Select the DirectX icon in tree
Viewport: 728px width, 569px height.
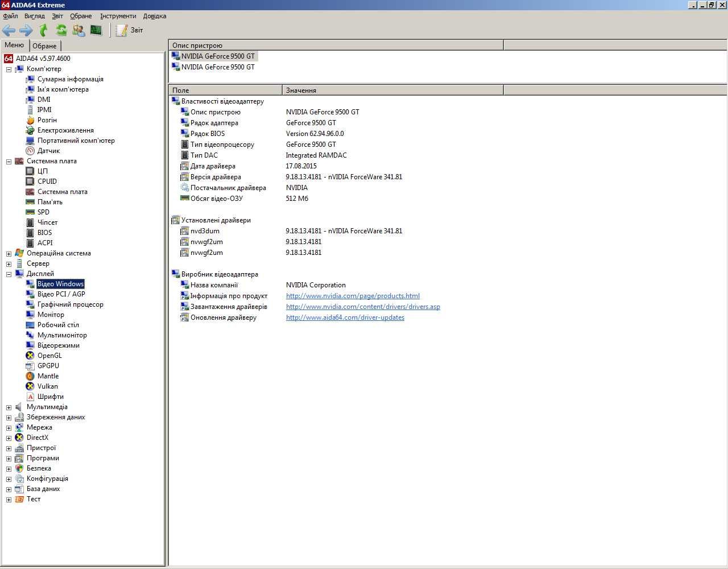pos(19,438)
